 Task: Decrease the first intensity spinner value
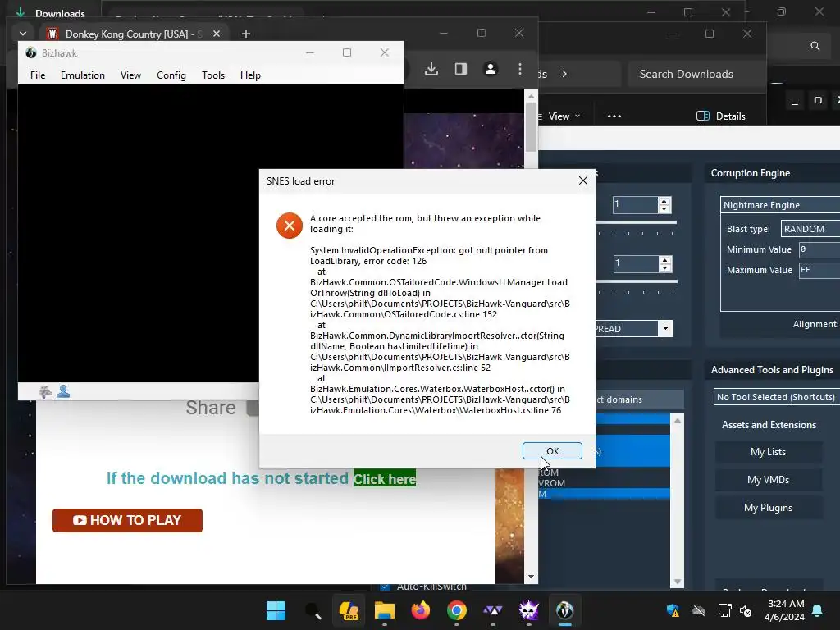(664, 208)
